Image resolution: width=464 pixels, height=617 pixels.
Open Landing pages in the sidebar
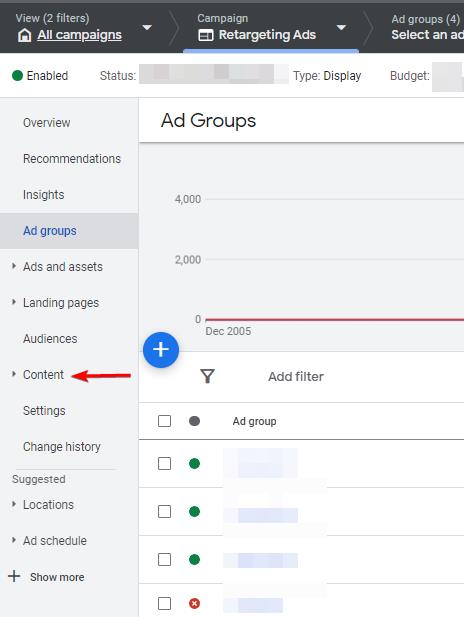click(x=61, y=303)
